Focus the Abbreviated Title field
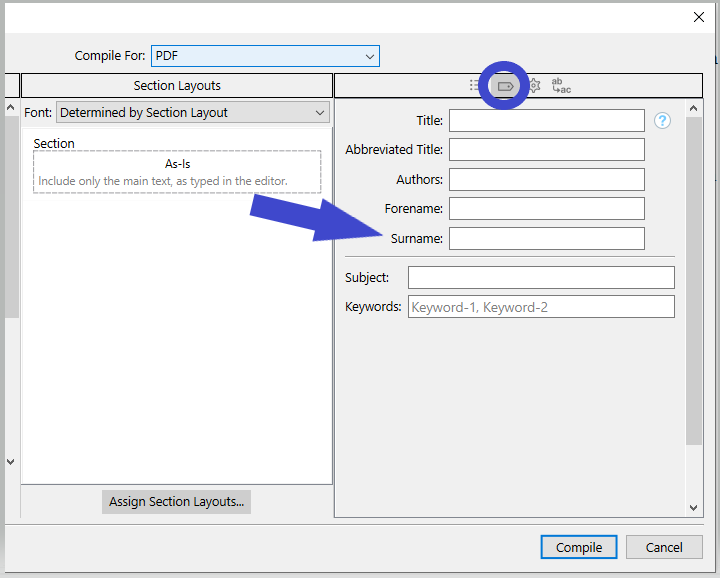This screenshot has width=720, height=578. 546,150
